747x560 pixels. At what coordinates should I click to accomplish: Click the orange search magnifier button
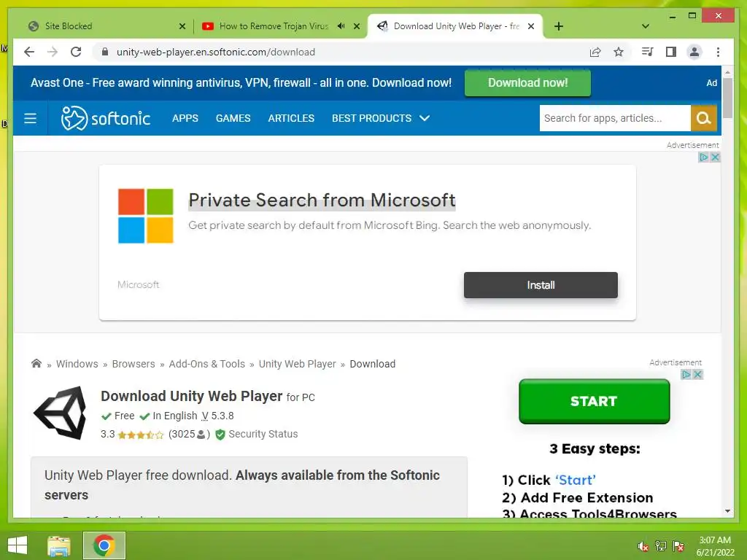tap(704, 118)
